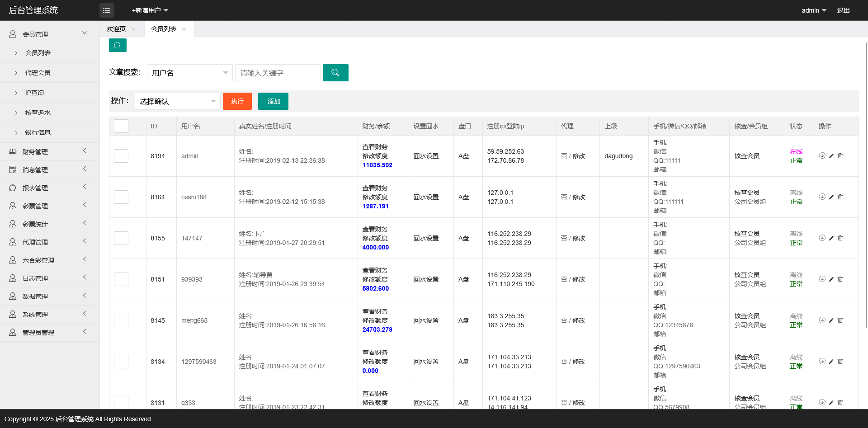Screen dimensions: 868x428
Task: Edit user ceshi188 with the pencil icon
Action: pos(831,197)
